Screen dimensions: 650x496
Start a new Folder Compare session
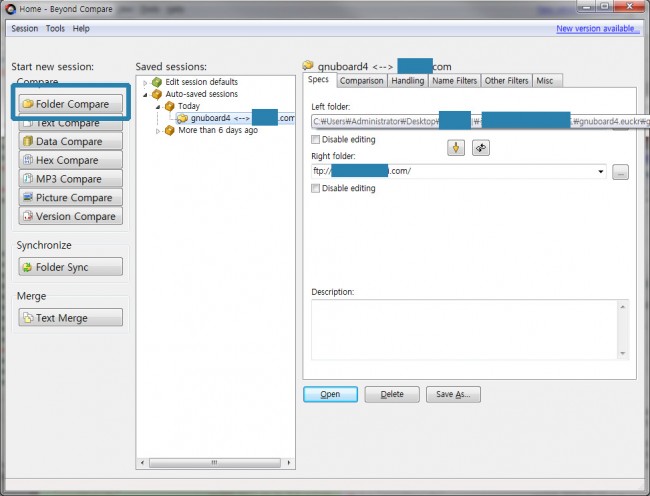pyautogui.click(x=70, y=104)
